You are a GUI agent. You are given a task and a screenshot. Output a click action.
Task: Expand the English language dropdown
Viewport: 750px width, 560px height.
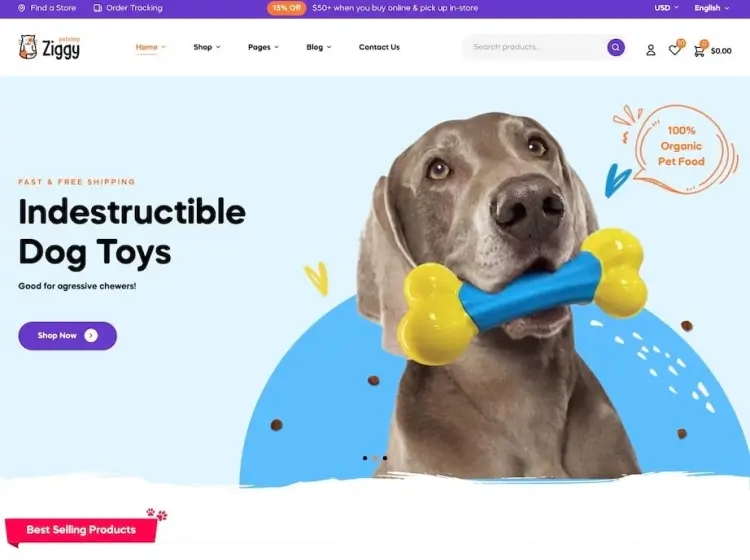(711, 8)
